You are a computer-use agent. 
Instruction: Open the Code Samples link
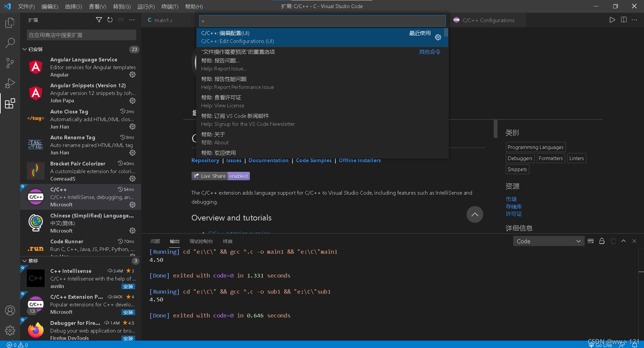click(x=314, y=160)
